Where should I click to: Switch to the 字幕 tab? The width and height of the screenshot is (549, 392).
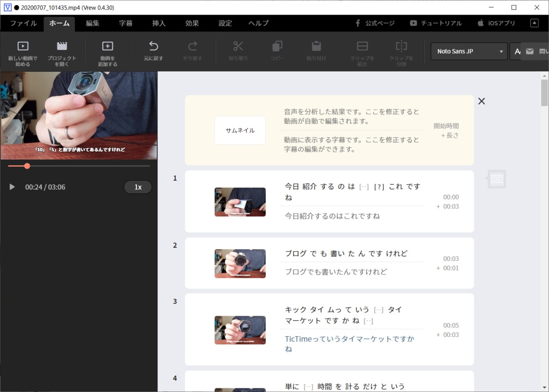coord(126,23)
